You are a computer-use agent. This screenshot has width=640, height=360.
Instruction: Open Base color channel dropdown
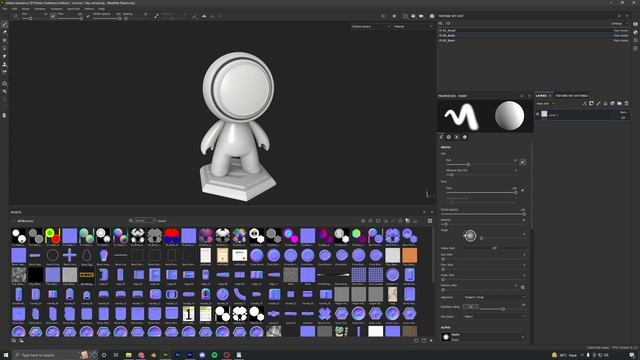tap(545, 104)
